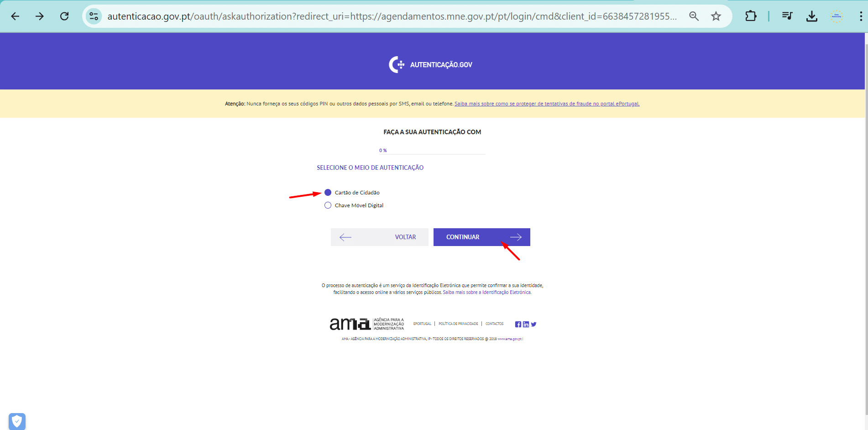This screenshot has height=430, width=868.
Task: Bookmark this page with the star icon
Action: (716, 16)
